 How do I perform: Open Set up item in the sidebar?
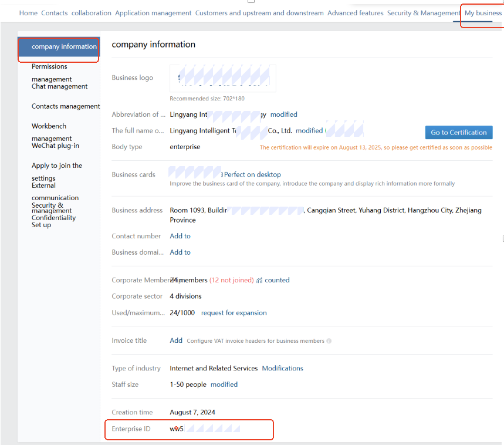(x=41, y=225)
